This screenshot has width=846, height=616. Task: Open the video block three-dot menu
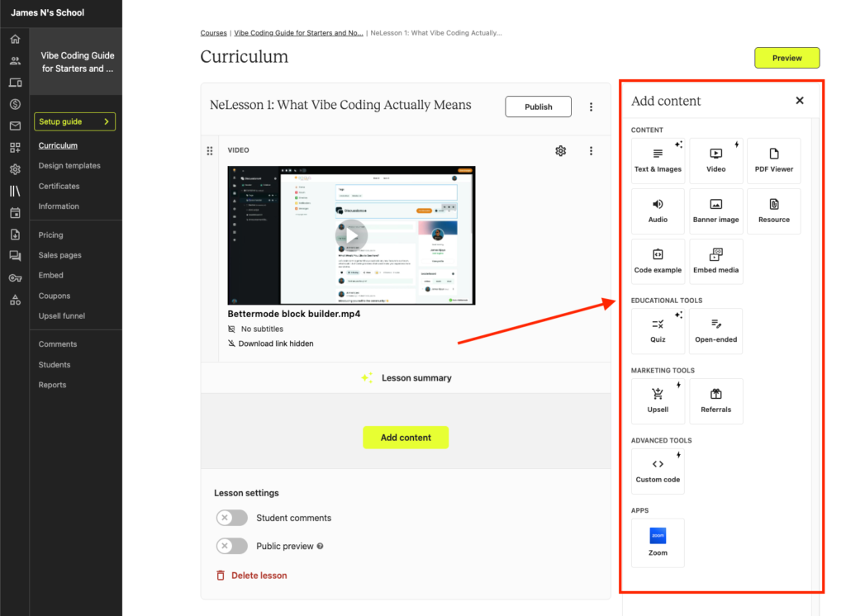click(591, 151)
